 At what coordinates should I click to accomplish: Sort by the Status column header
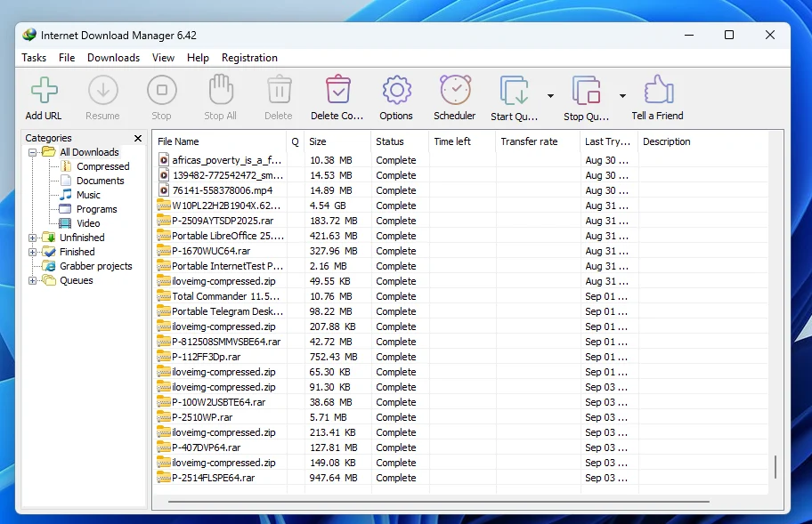(400, 141)
